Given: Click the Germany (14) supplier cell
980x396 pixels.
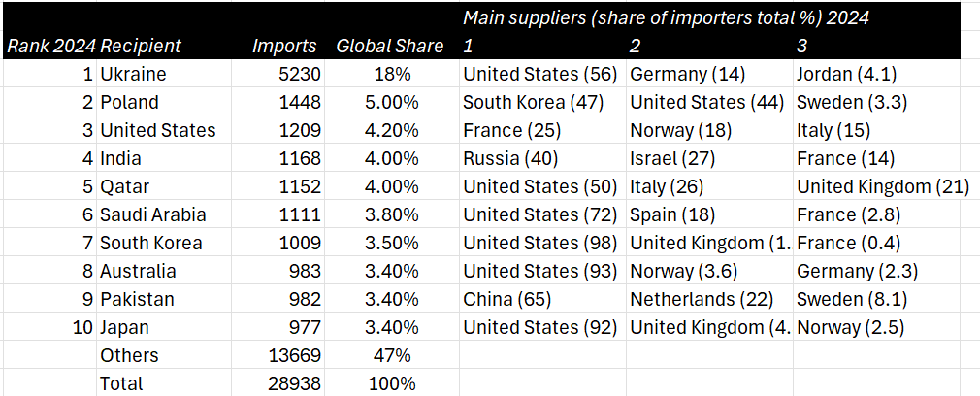Looking at the screenshot, I should point(709,75).
